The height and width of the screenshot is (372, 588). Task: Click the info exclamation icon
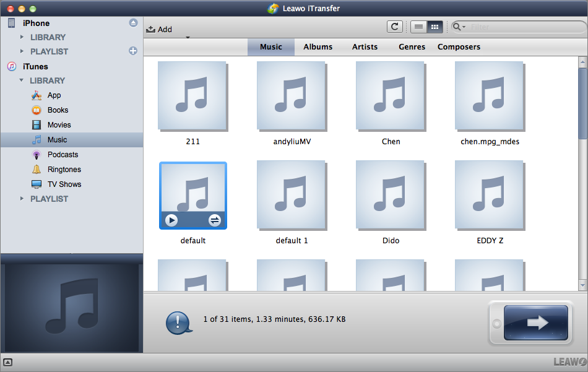pos(178,322)
